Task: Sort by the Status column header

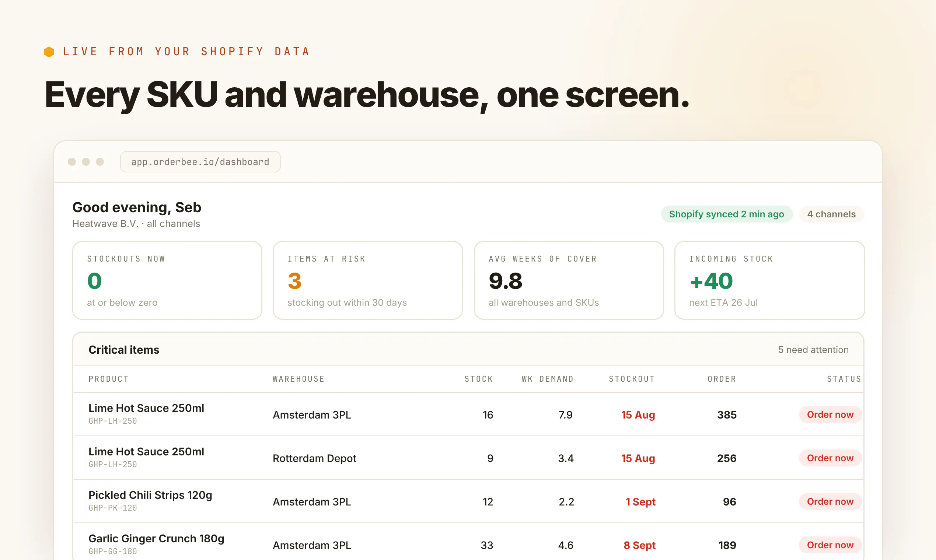Action: 844,379
